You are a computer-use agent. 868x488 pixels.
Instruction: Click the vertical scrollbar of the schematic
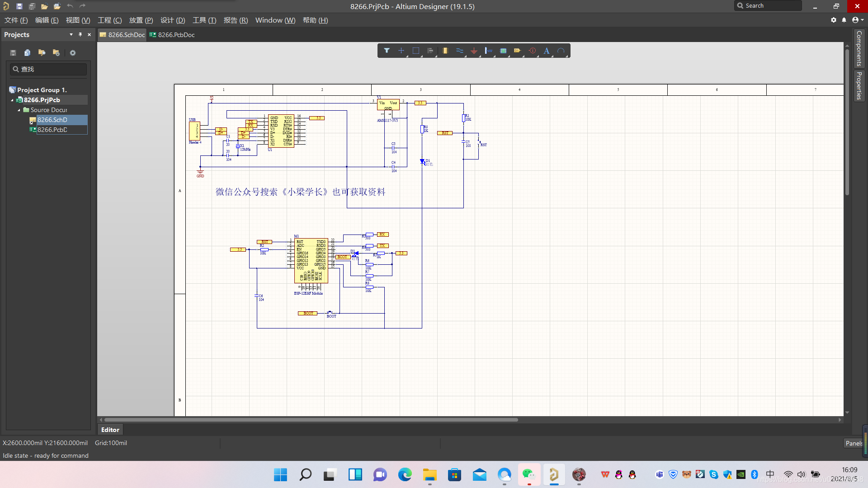847,122
